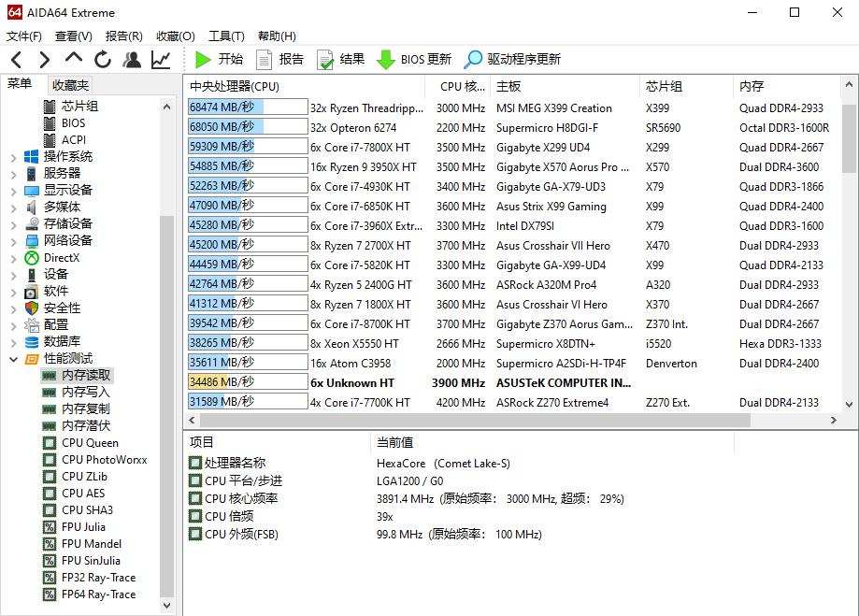Click the 内存 column header

785,87
